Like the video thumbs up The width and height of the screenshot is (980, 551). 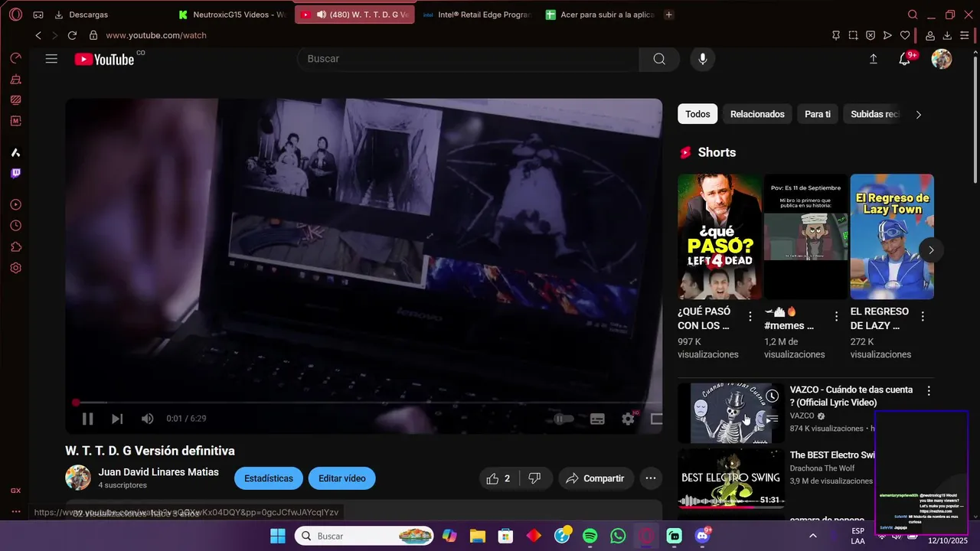[x=498, y=478]
